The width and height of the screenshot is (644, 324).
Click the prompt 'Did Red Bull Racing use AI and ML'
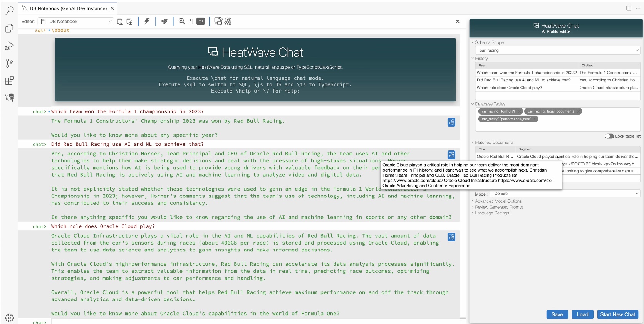click(127, 144)
